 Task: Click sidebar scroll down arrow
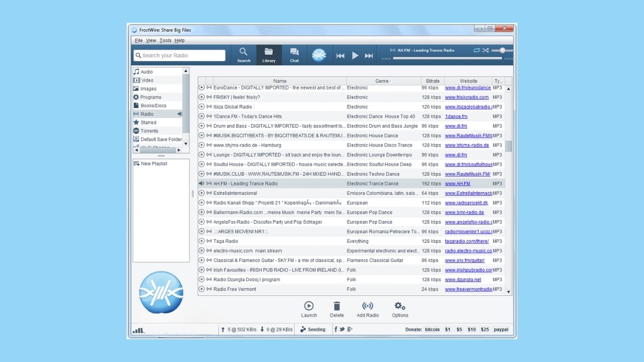(x=186, y=144)
